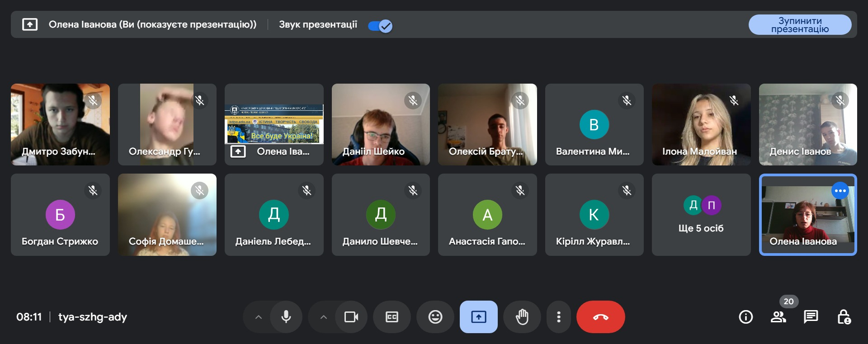Raise your hand

(522, 317)
